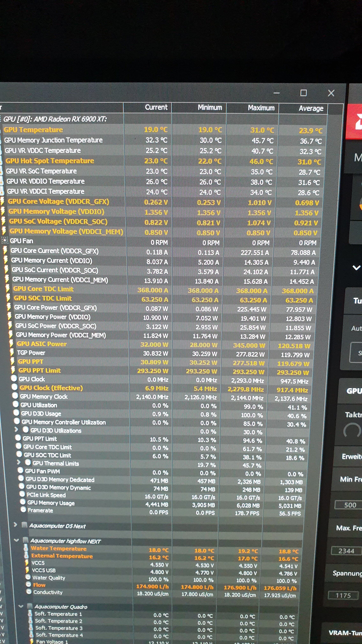The width and height of the screenshot is (362, 644).
Task: Click the lightning icon beside TGP Power
Action: click(x=12, y=353)
